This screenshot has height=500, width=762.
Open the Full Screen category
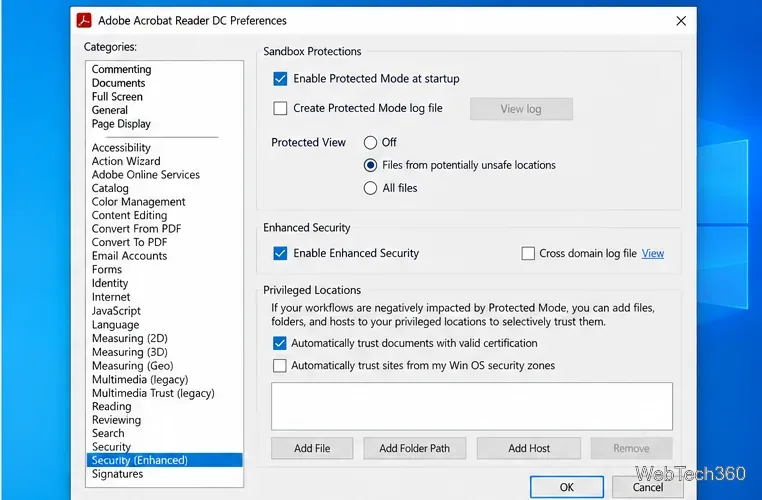(117, 97)
